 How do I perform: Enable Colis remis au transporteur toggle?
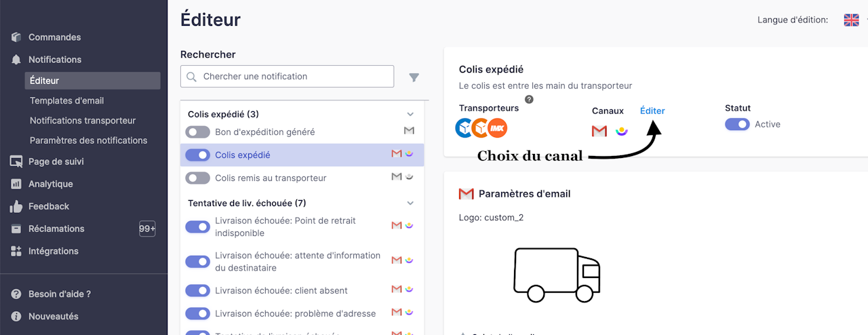pyautogui.click(x=197, y=178)
